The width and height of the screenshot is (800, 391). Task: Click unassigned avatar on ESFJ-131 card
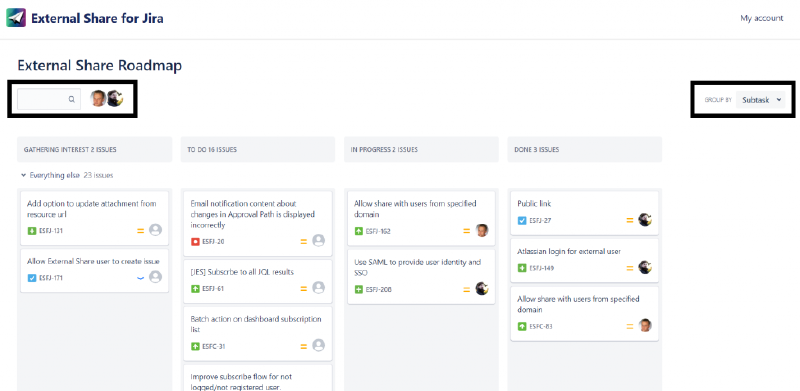point(155,230)
